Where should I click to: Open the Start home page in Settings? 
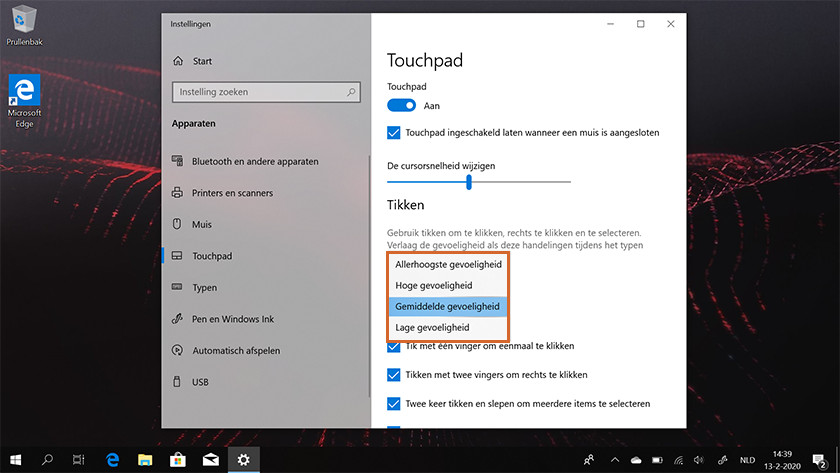pos(192,61)
